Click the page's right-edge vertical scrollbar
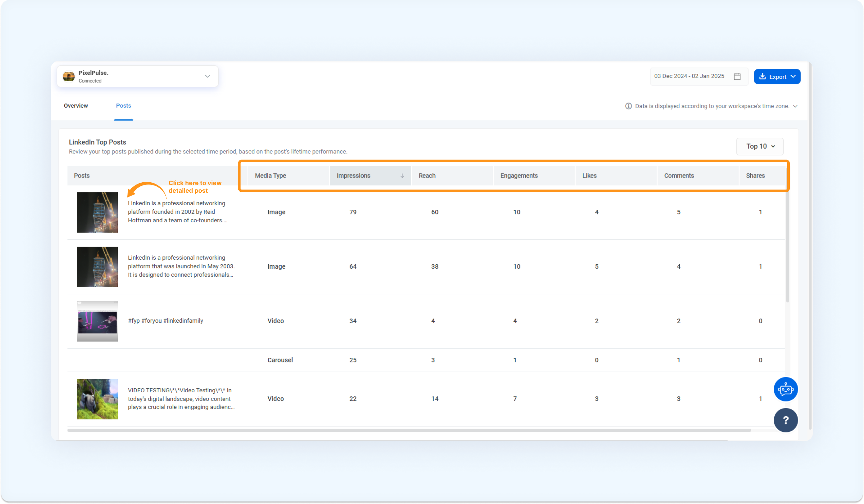This screenshot has height=504, width=864. click(x=810, y=246)
